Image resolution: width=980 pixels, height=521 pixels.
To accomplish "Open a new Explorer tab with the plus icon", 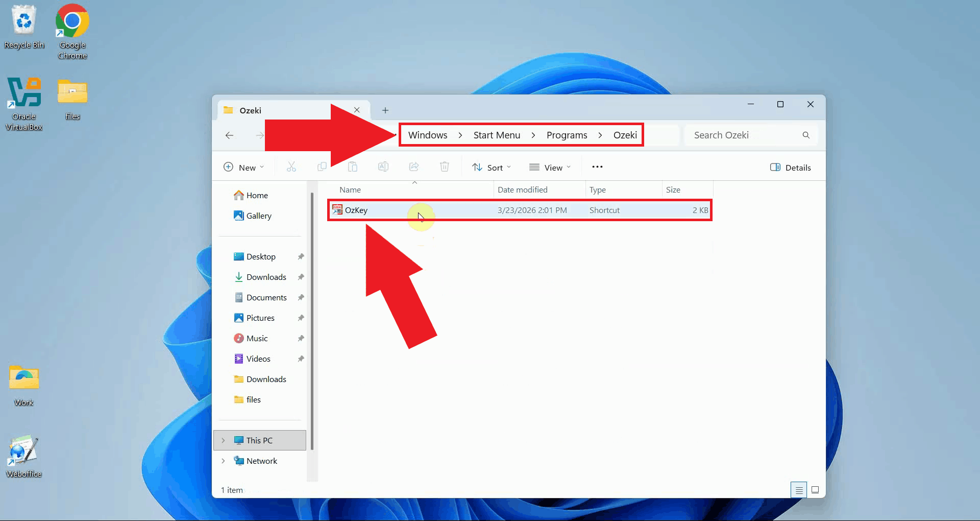I will click(x=385, y=110).
